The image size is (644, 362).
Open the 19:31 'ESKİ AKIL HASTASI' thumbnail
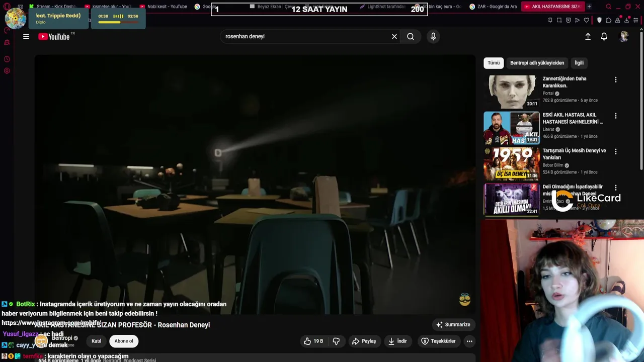(x=512, y=128)
